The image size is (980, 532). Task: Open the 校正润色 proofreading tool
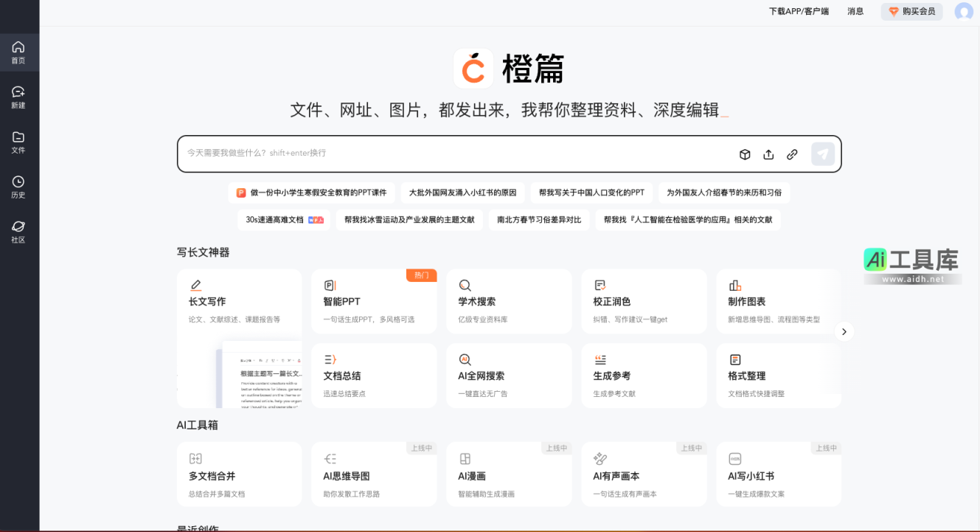point(644,301)
